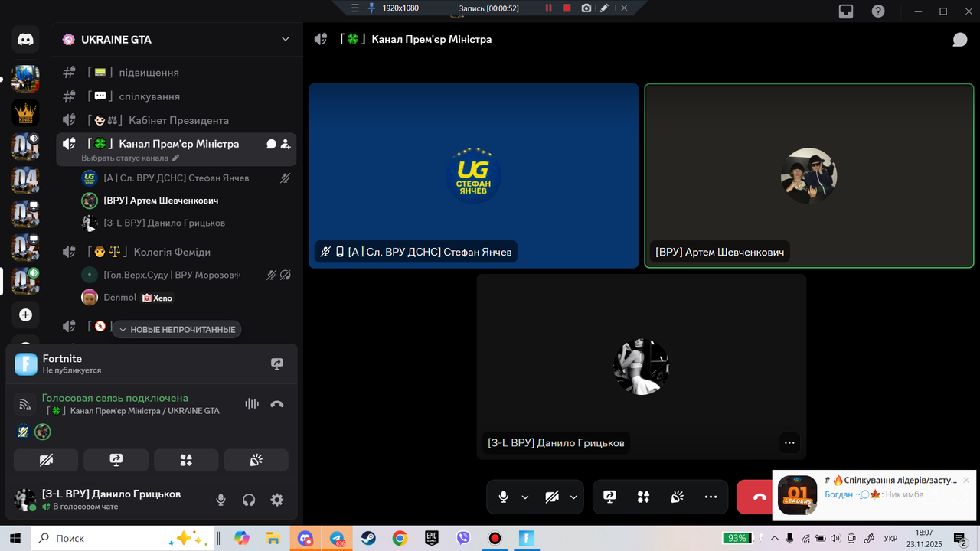Image resolution: width=980 pixels, height=551 pixels.
Task: Open soundboard icon in call control bar
Action: pos(677,497)
